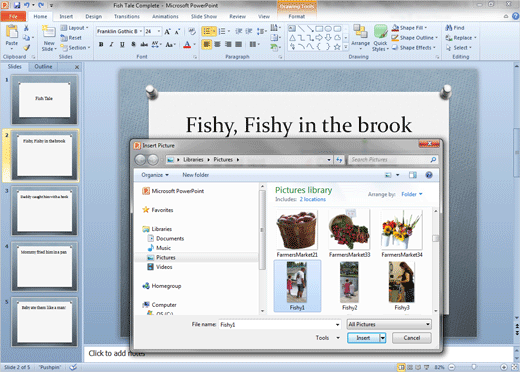Toggle Align Text Right
This screenshot has width=520, height=372.
228,44
